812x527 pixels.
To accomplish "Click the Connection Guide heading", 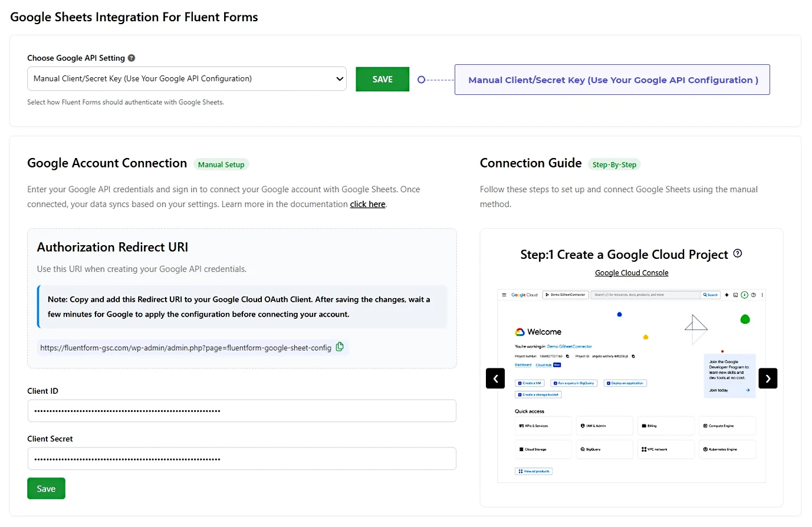I will [x=531, y=163].
